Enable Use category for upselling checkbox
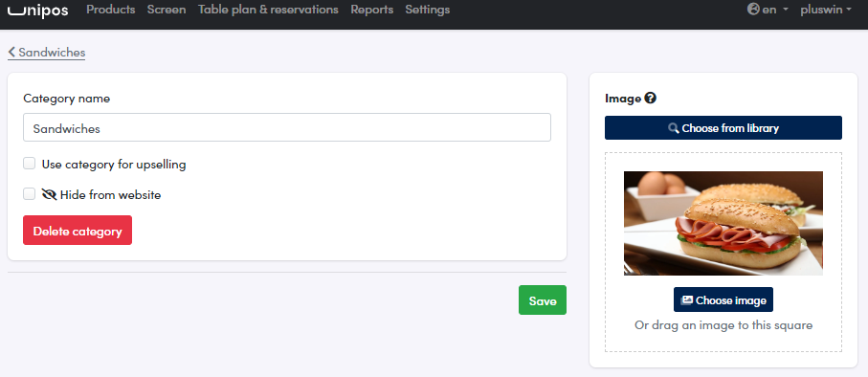 point(30,164)
